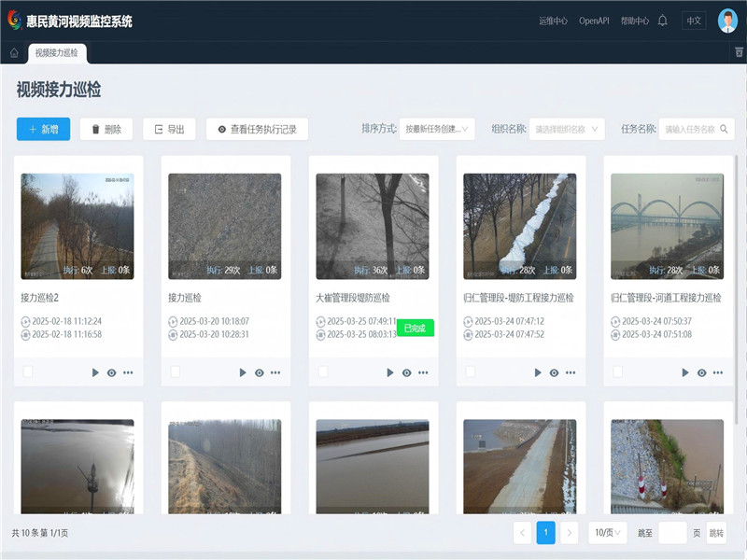Click the 已完成 status badge
This screenshot has width=747, height=560.
pos(415,328)
